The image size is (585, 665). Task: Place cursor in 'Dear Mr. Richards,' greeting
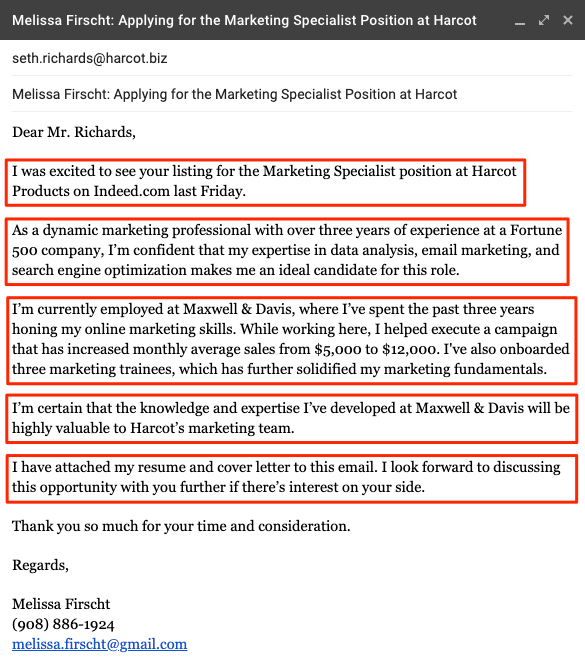click(x=74, y=132)
